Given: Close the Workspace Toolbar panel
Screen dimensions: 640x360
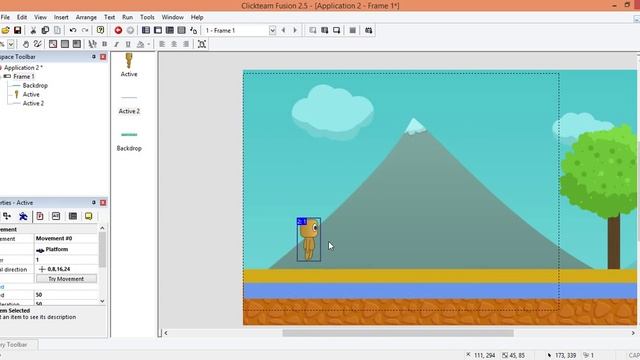Looking at the screenshot, I should coord(103,57).
